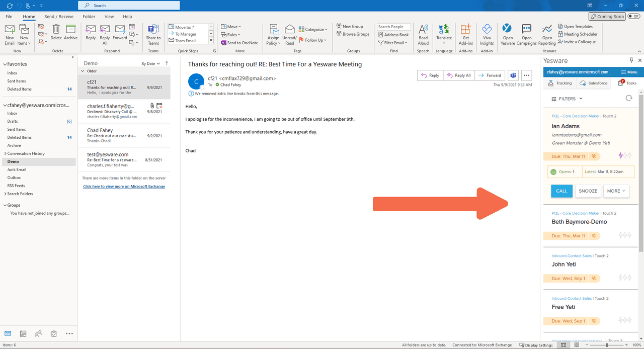This screenshot has width=644, height=349.
Task: Pin the Yesware side panel
Action: tap(631, 60)
